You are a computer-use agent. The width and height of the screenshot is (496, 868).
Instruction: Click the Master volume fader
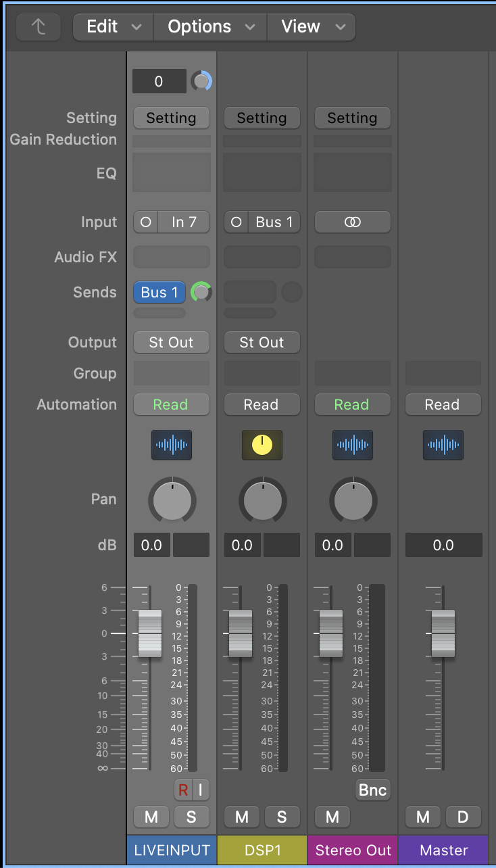click(443, 633)
